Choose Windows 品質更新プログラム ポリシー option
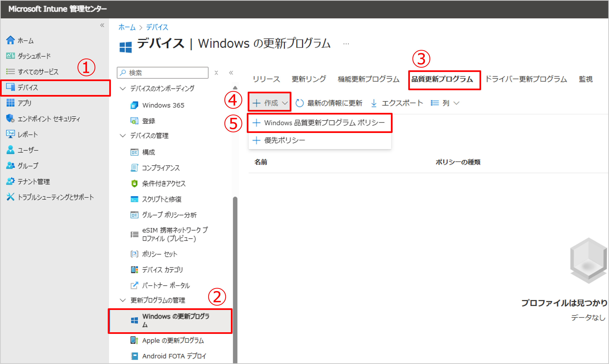 (x=320, y=123)
